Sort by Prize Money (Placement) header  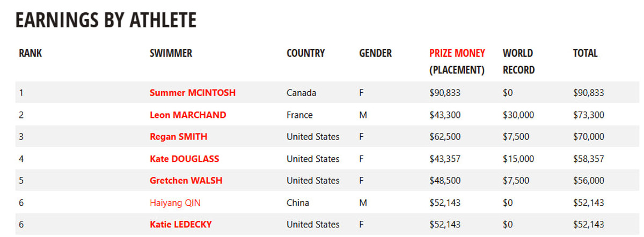click(457, 53)
